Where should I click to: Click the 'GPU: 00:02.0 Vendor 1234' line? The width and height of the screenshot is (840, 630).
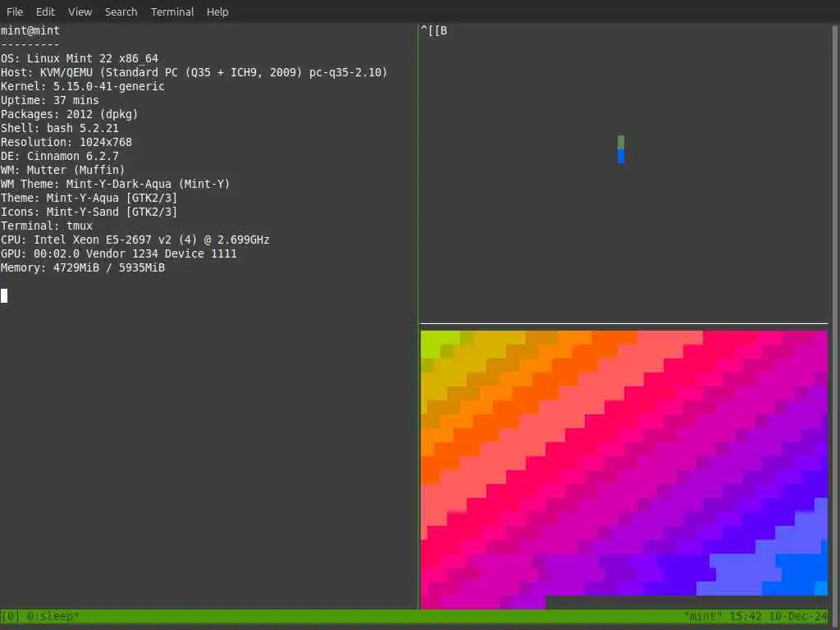tap(118, 253)
